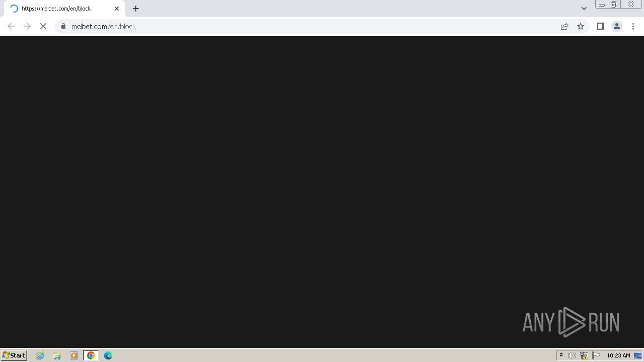Bookmark this tab with star icon
The width and height of the screenshot is (644, 362).
(581, 26)
